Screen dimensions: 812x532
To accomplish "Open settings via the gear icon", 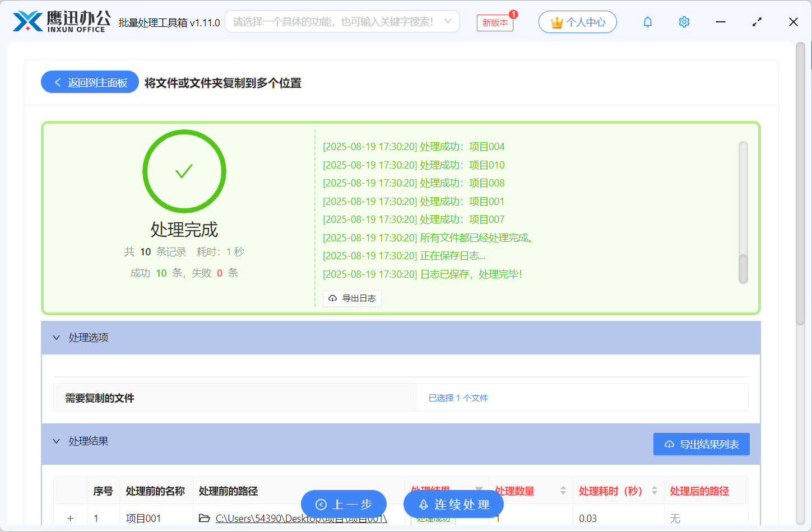I will pos(684,22).
